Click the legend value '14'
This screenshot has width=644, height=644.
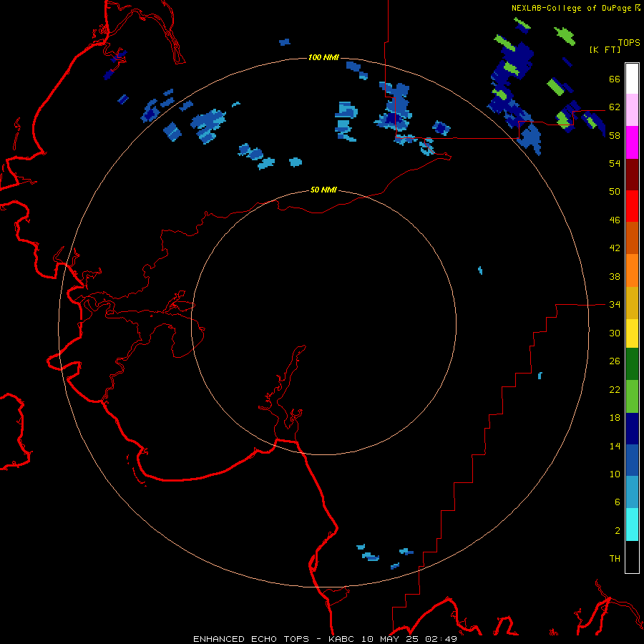pos(615,446)
